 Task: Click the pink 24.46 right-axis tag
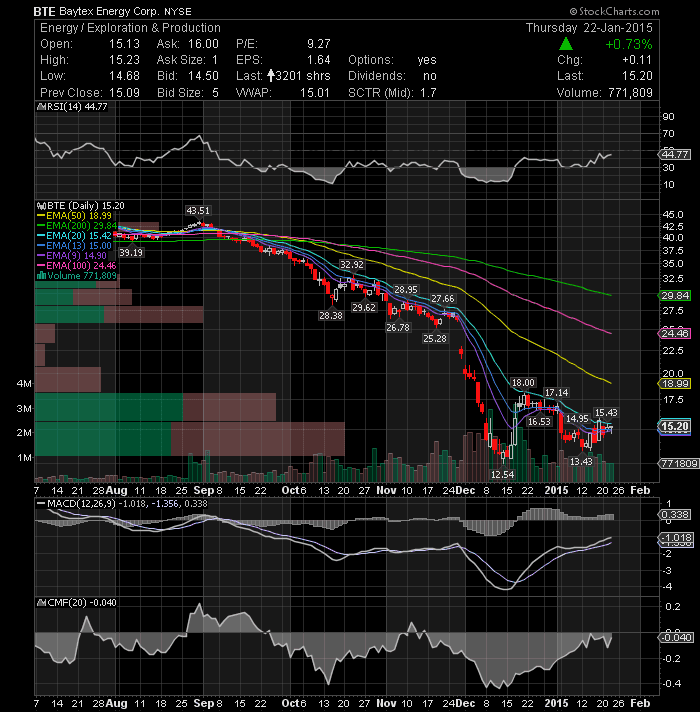(675, 334)
